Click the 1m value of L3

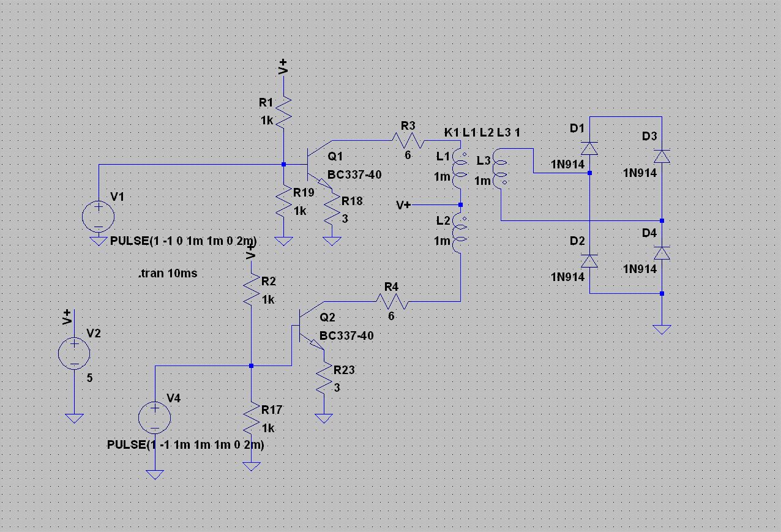coord(482,181)
